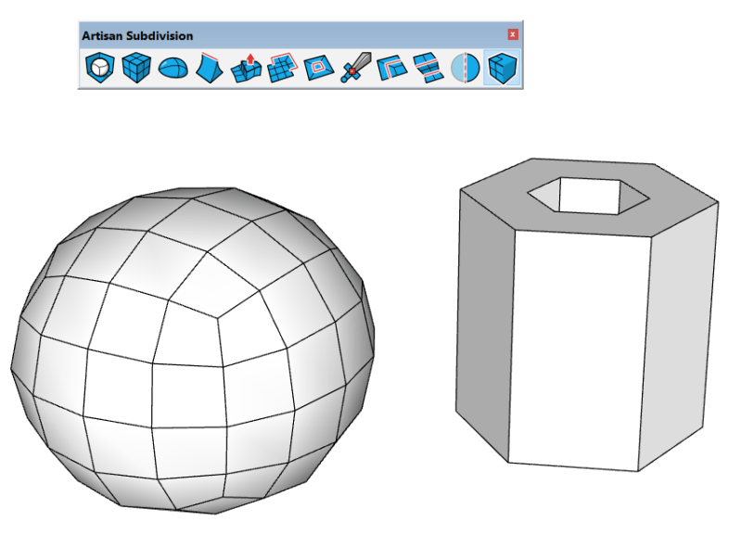This screenshot has height=560, width=741.
Task: Click the hexagonal hole in the tube top
Action: point(588,196)
